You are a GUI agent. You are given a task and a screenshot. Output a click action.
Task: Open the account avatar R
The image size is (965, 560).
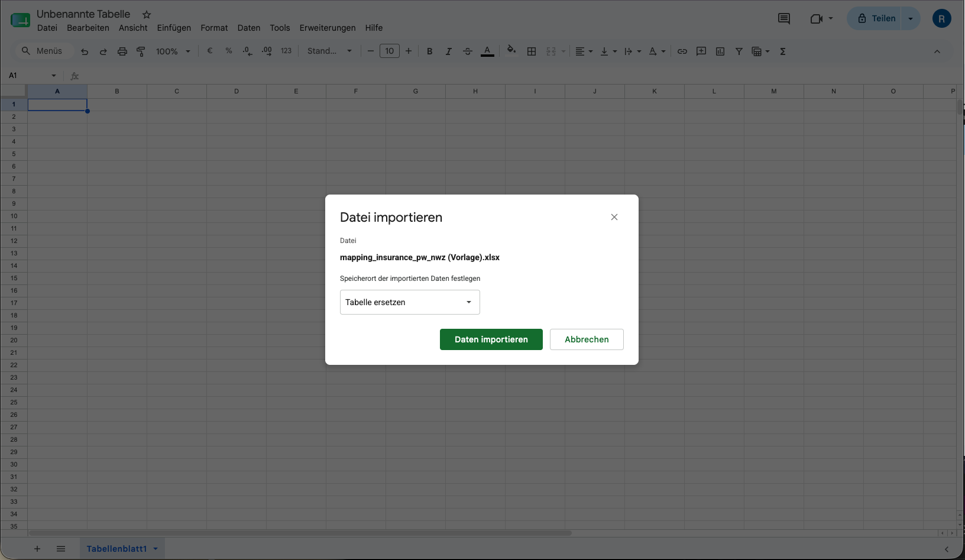click(942, 18)
